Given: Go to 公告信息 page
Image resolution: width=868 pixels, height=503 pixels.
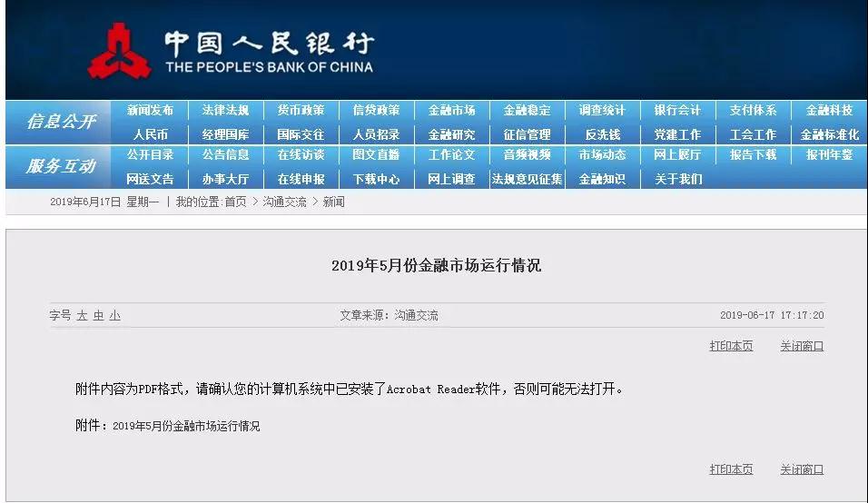Looking at the screenshot, I should tap(225, 154).
